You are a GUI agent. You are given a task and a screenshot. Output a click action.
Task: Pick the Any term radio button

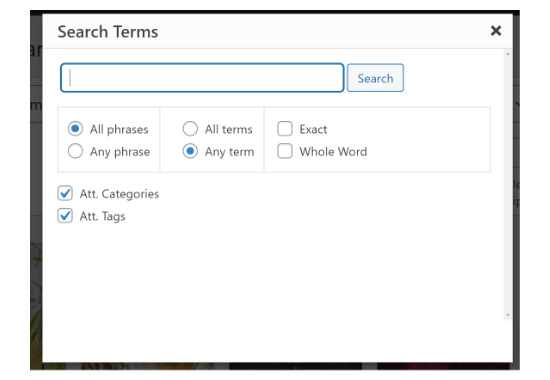[190, 151]
